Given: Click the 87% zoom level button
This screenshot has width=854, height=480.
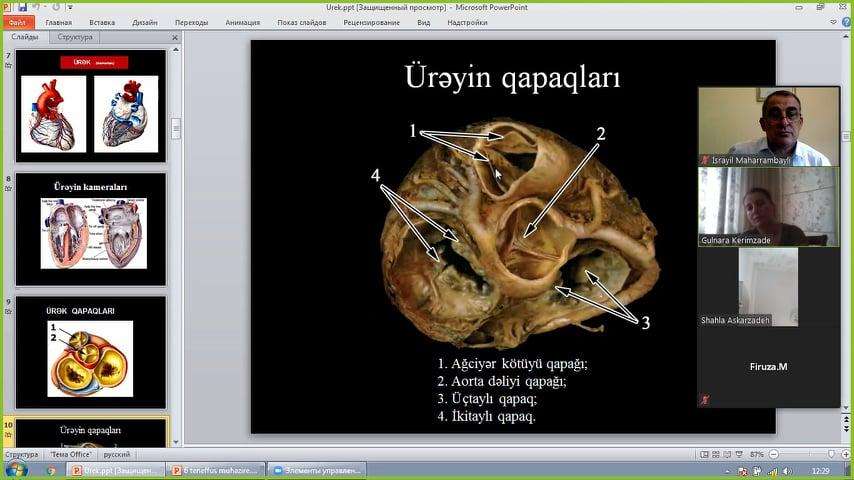Looking at the screenshot, I should pyautogui.click(x=756, y=454).
